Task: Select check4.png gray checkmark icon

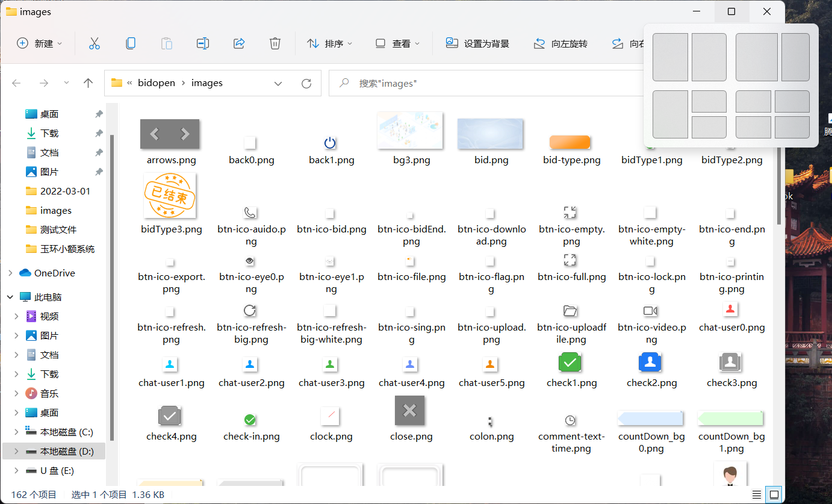Action: (170, 415)
